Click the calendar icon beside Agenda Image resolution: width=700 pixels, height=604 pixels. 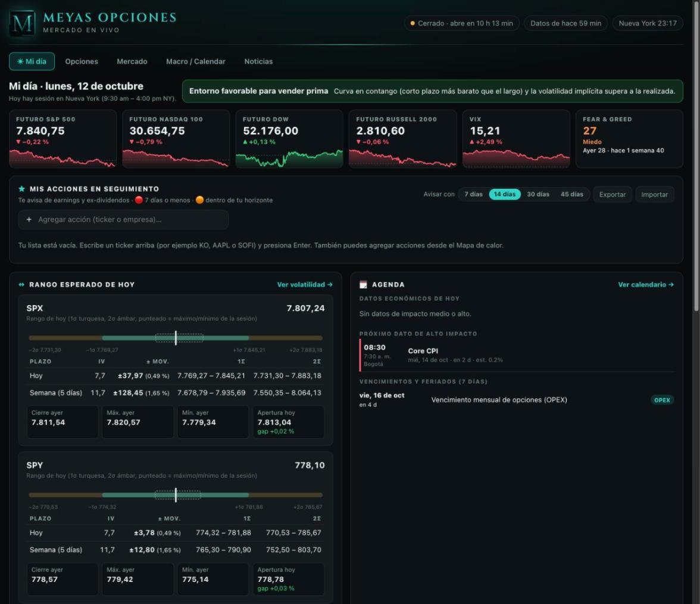363,285
